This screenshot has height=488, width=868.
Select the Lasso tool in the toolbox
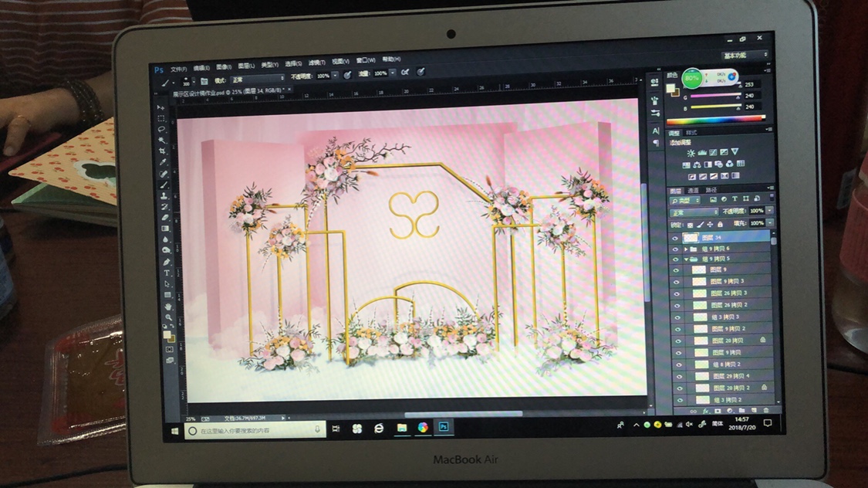(x=161, y=129)
